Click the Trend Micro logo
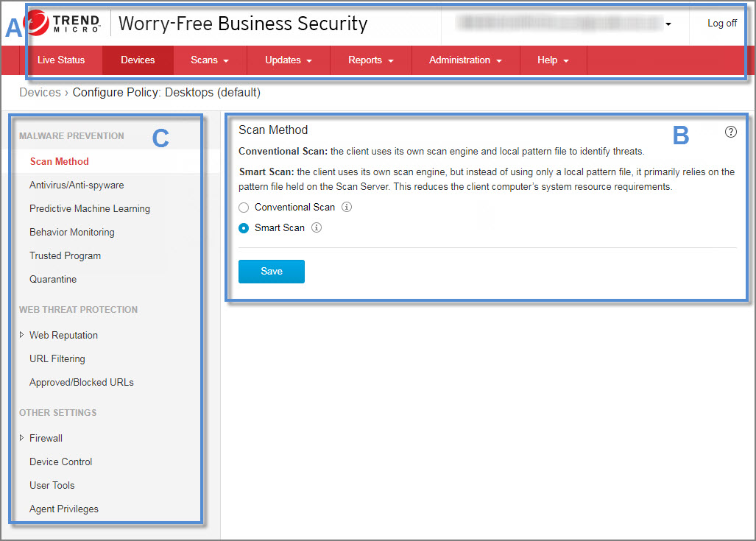Viewport: 756px width, 541px height. (x=66, y=24)
